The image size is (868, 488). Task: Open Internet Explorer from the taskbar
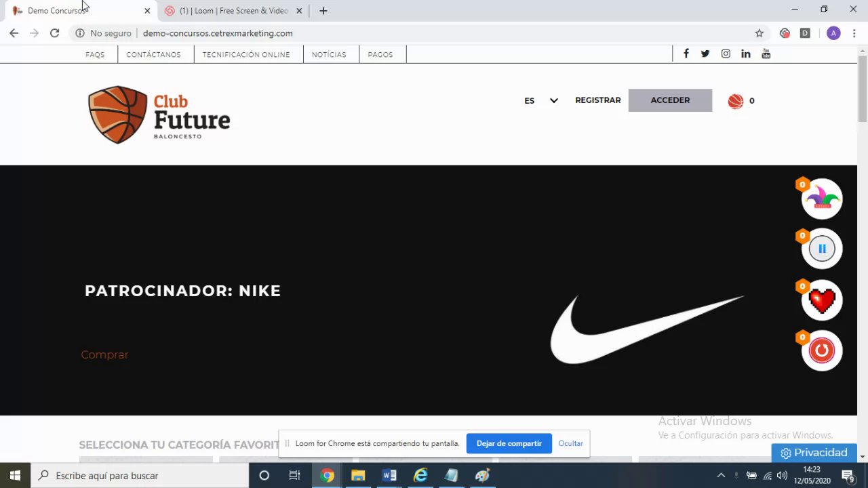420,476
